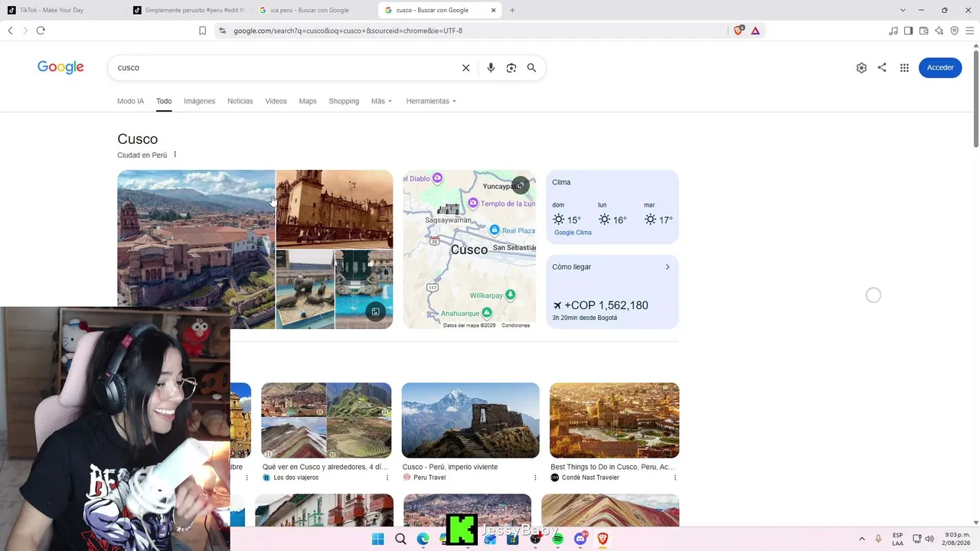This screenshot has height=551, width=980.
Task: Open Microsoft Edge from the taskbar
Action: 423,539
